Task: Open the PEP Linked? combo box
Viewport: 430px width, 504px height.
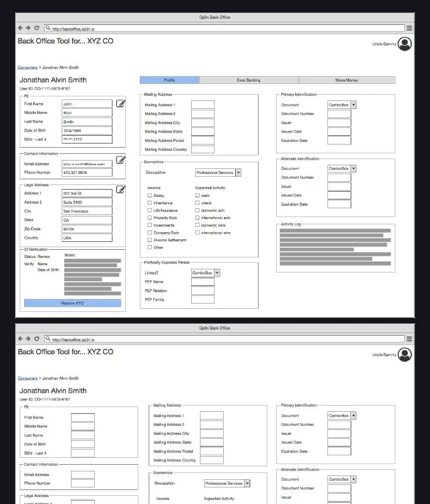Action: 206,273
